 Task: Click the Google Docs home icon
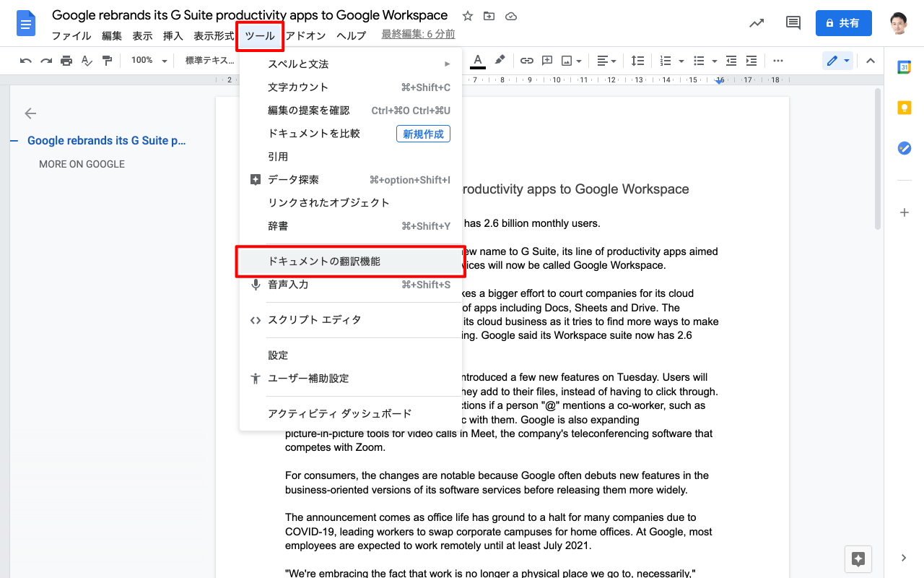[x=26, y=24]
